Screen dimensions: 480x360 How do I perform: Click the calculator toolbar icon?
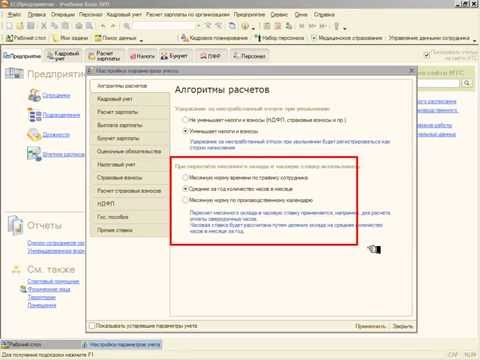click(x=267, y=26)
